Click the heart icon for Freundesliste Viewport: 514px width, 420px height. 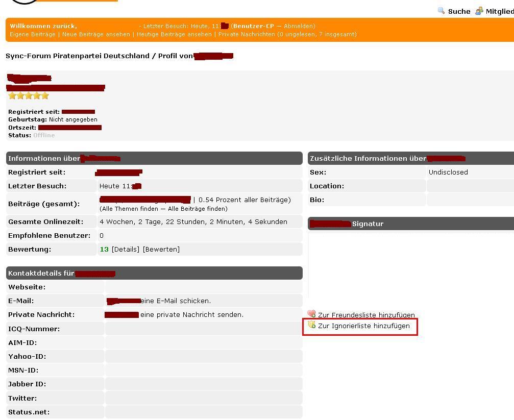tap(311, 314)
